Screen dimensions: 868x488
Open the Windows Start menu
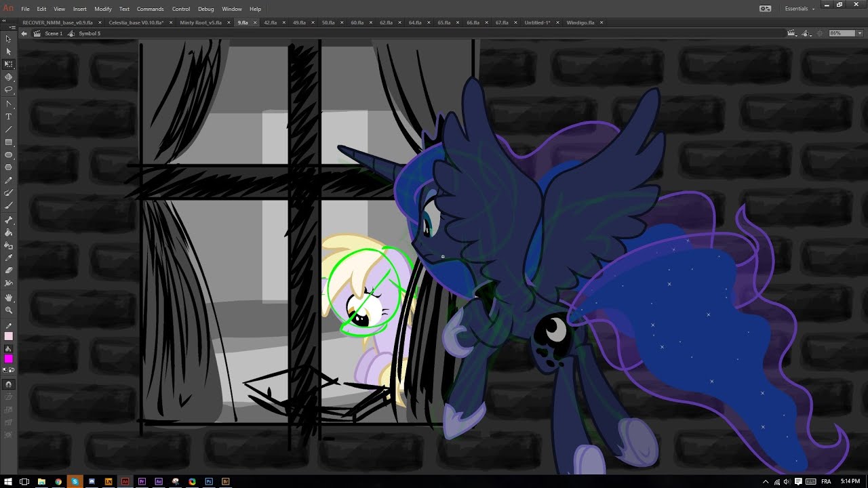(7, 481)
